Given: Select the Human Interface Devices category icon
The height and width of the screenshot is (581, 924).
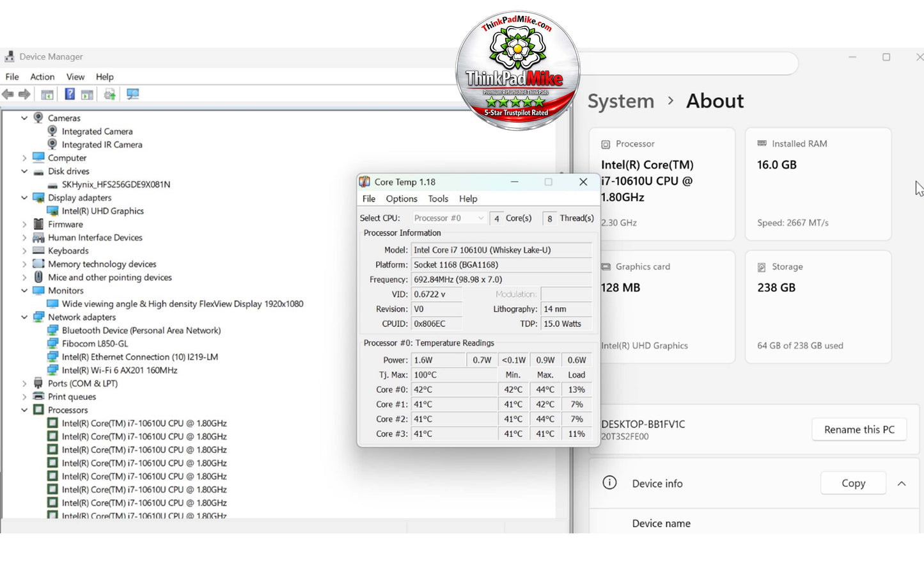Looking at the screenshot, I should 38,237.
